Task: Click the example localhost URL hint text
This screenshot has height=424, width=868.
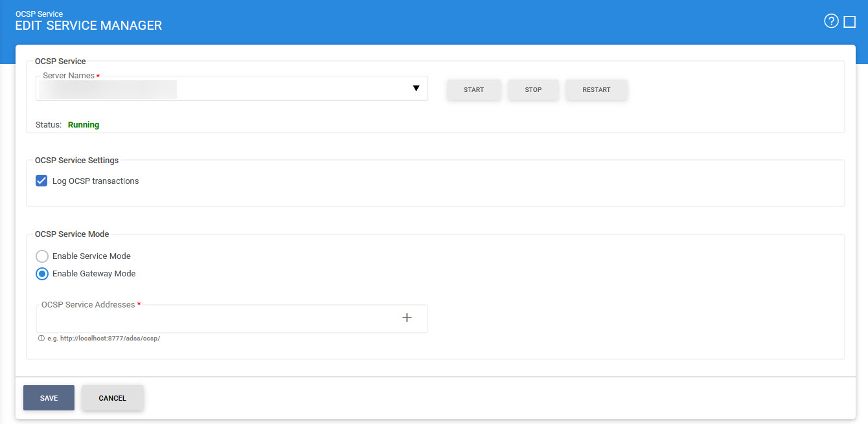Action: click(x=104, y=339)
